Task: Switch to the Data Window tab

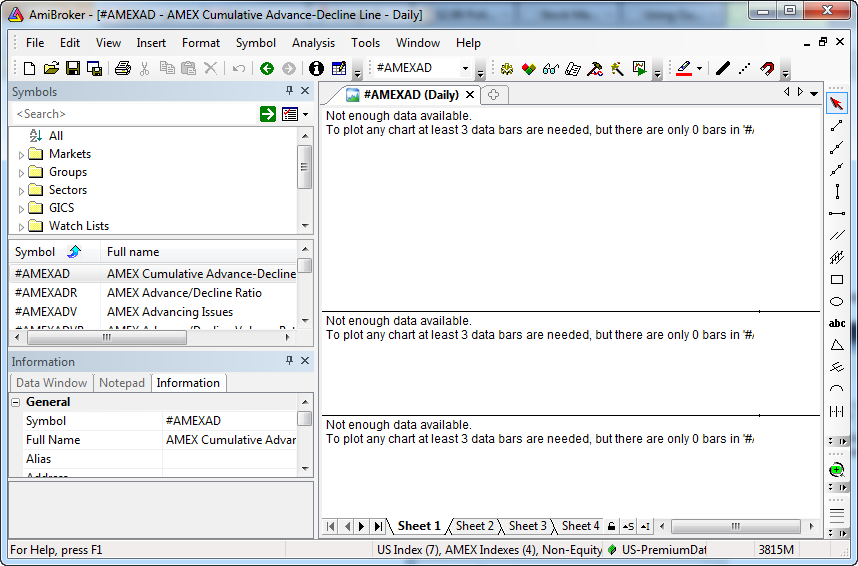Action: tap(51, 383)
